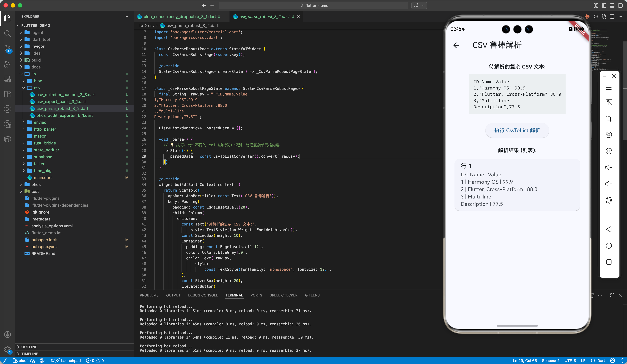This screenshot has width=627, height=364.
Task: Open the Source Control view
Action: (x=8, y=49)
